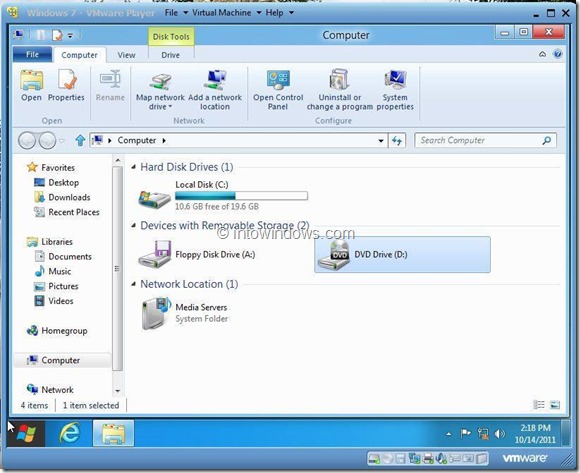580x473 pixels.
Task: Open the blue File ribbon tab
Action: click(33, 54)
